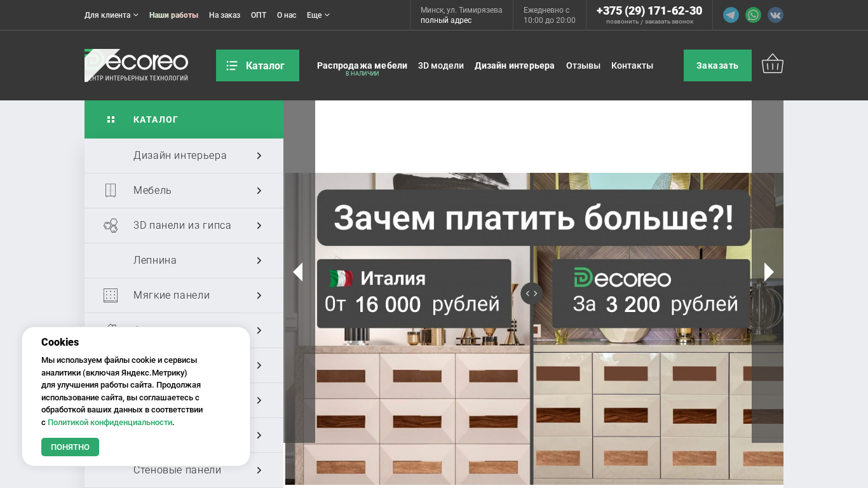The image size is (868, 488).
Task: Open the VK social page icon
Action: [x=775, y=15]
